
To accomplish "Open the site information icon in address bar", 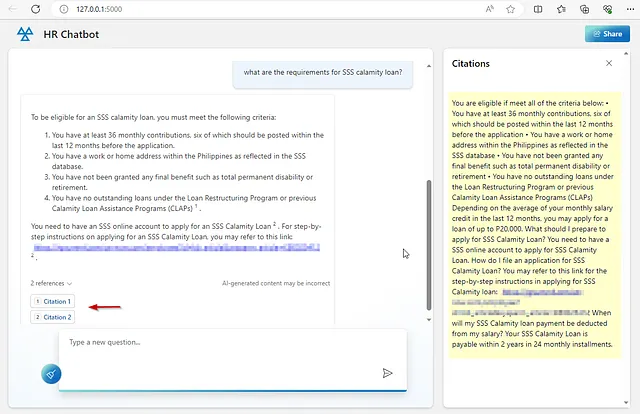I will 64,9.
